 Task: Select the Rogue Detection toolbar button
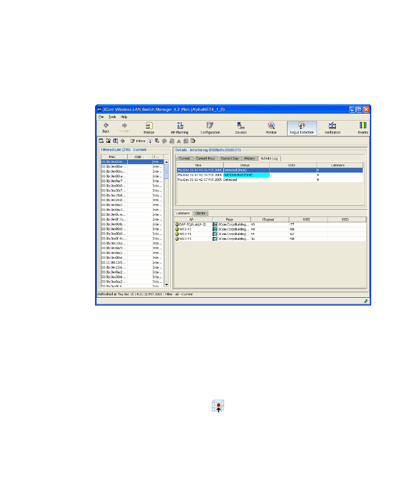pos(302,128)
